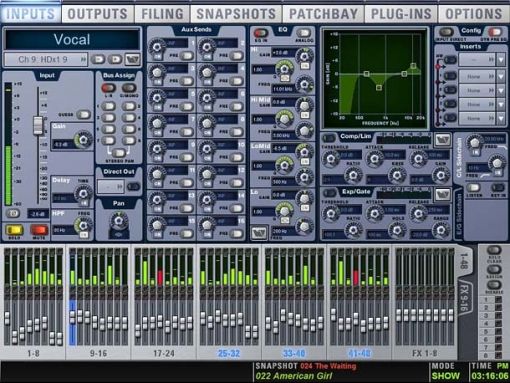Click the Vocal channel input fader
510x383 pixels.
pos(38,126)
